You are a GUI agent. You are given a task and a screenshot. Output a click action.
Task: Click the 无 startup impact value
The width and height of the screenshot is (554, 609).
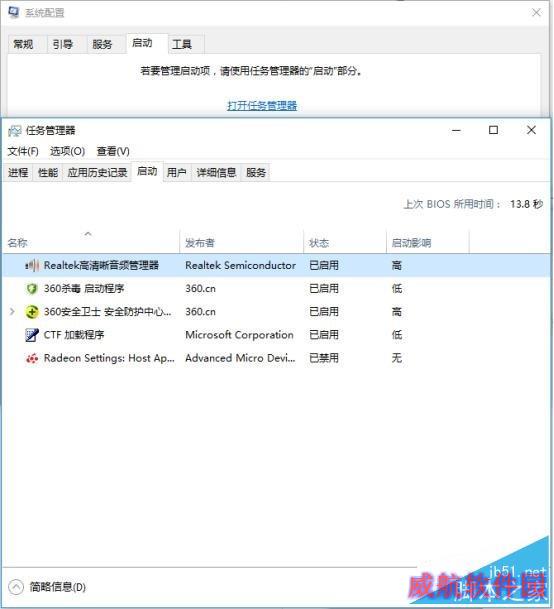pyautogui.click(x=397, y=358)
